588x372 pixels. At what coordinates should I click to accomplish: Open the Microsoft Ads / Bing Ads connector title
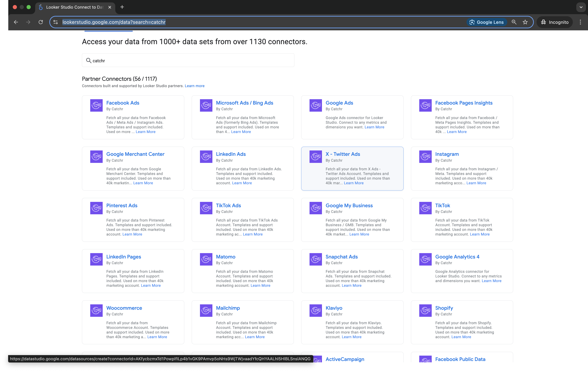(244, 103)
